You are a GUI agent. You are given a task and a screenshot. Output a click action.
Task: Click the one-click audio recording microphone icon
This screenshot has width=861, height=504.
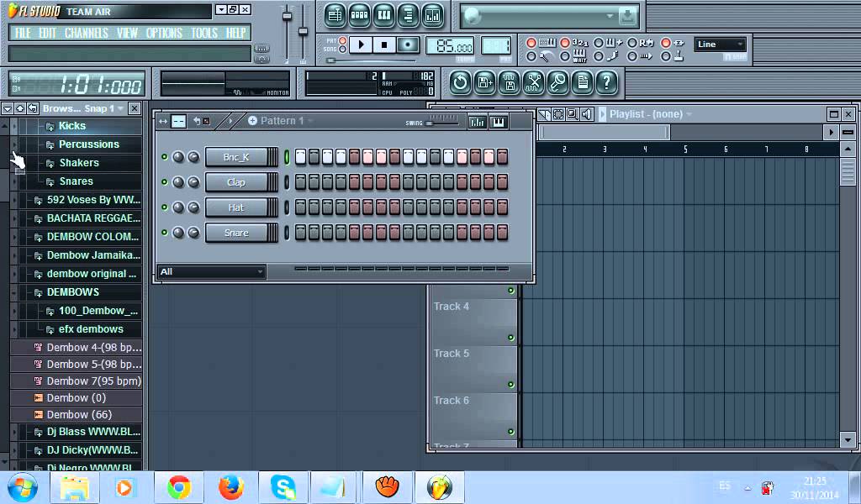tap(558, 83)
